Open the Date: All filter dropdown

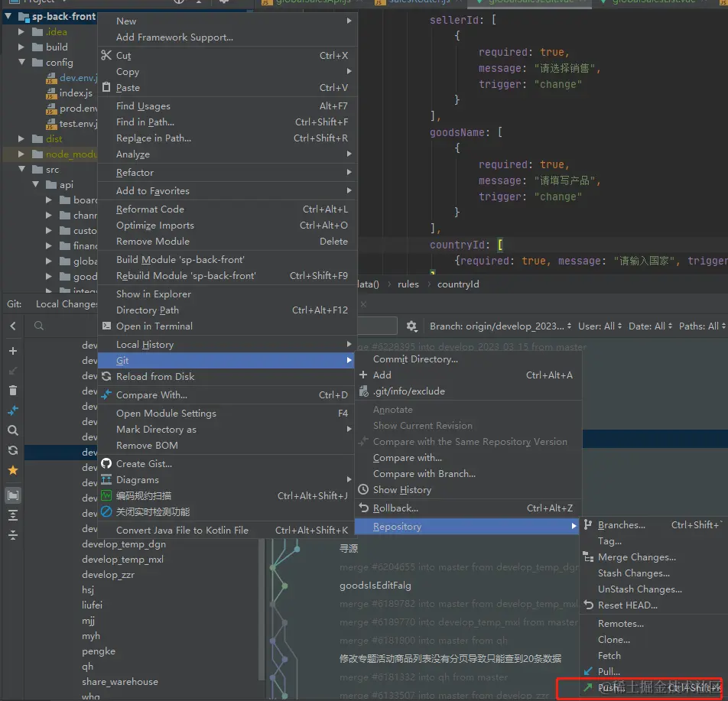click(650, 326)
